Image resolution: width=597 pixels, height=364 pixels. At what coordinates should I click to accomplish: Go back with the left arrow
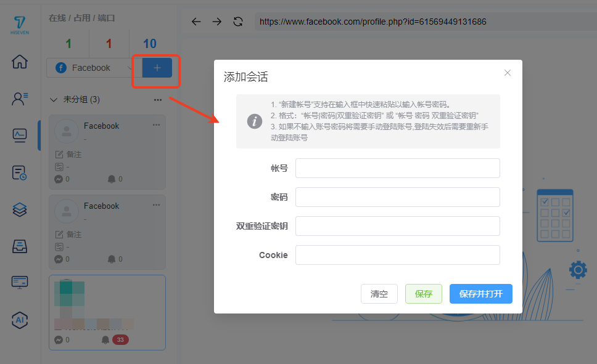click(x=196, y=22)
